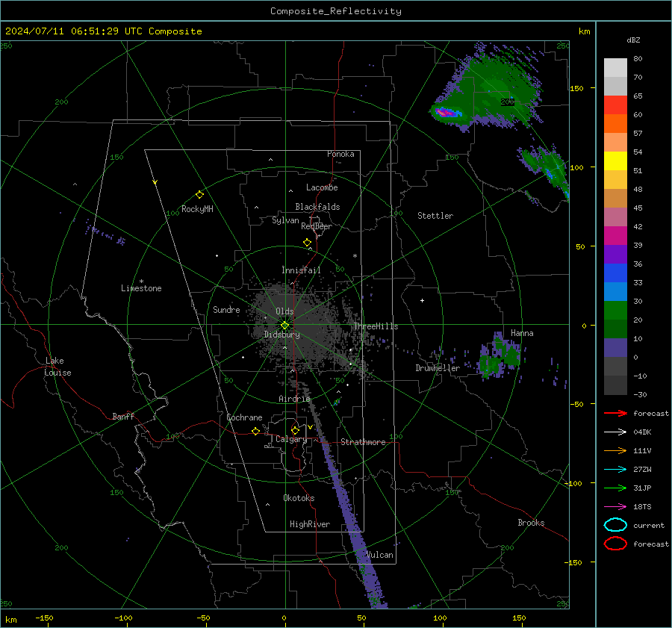Click the yellow diamond marker near Cochrane

tap(255, 432)
